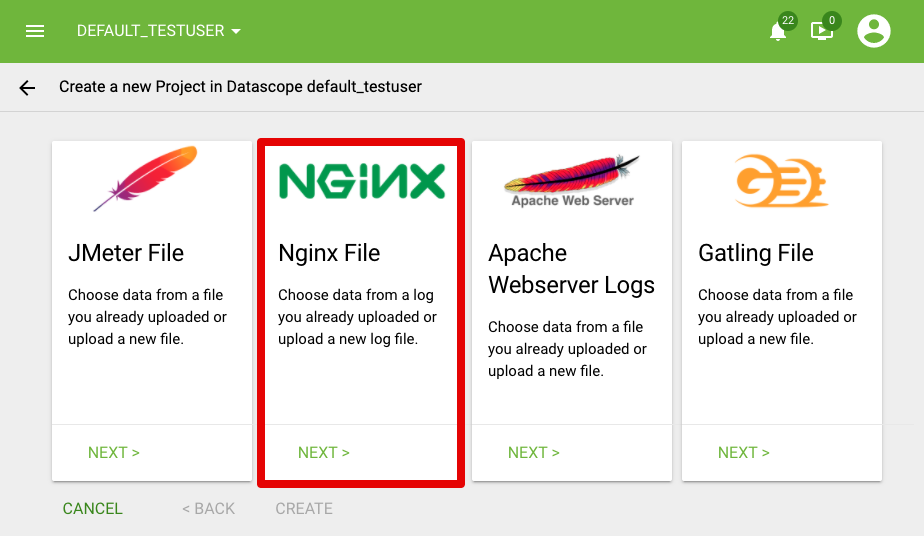Open the video tutorials icon with 0 badge
This screenshot has width=924, height=536.
click(x=821, y=31)
